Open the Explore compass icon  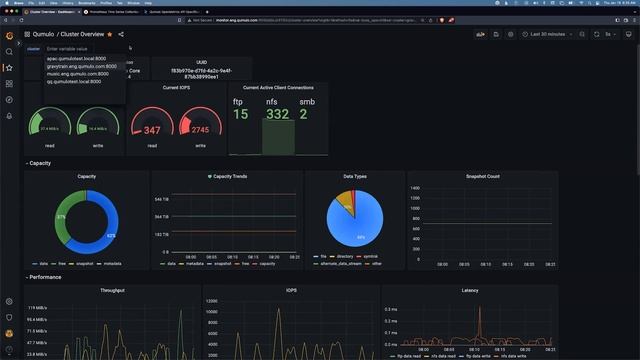[9, 100]
